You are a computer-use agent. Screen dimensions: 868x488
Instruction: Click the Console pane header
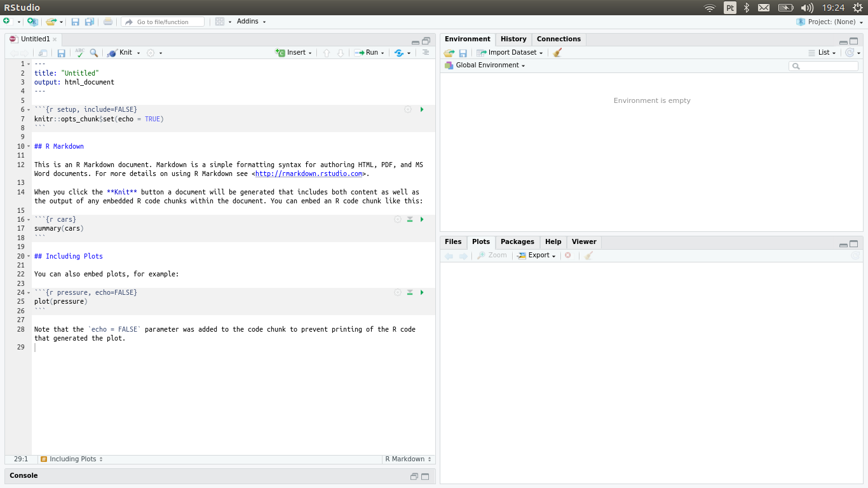pyautogui.click(x=220, y=476)
